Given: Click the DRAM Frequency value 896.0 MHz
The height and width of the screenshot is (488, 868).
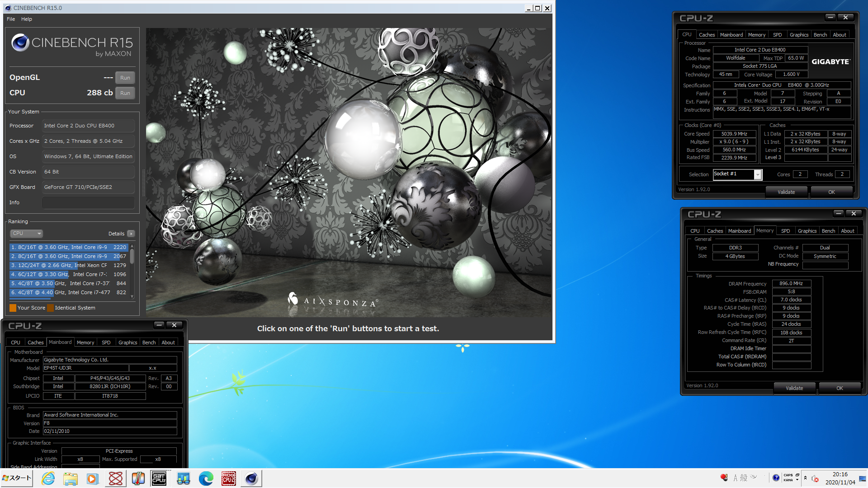Looking at the screenshot, I should click(x=791, y=284).
